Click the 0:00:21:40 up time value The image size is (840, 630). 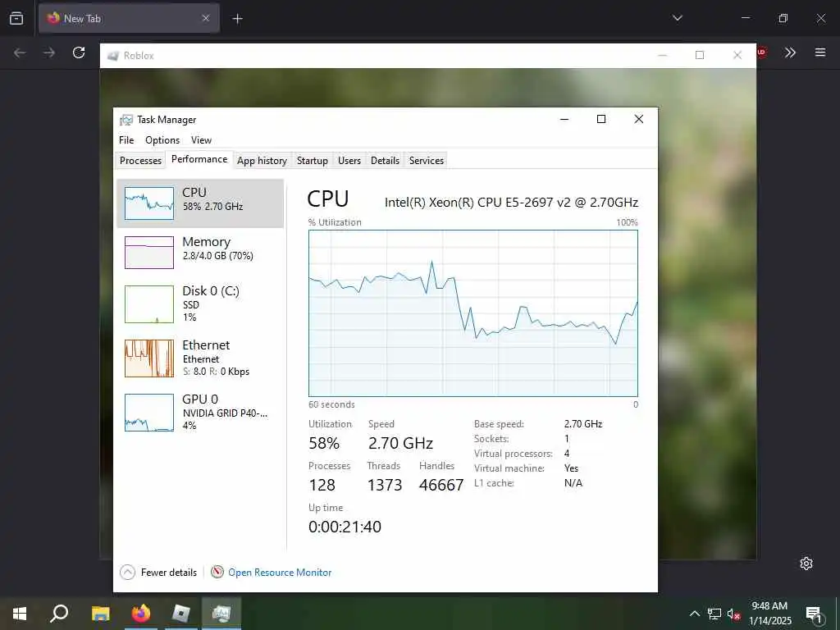click(345, 527)
